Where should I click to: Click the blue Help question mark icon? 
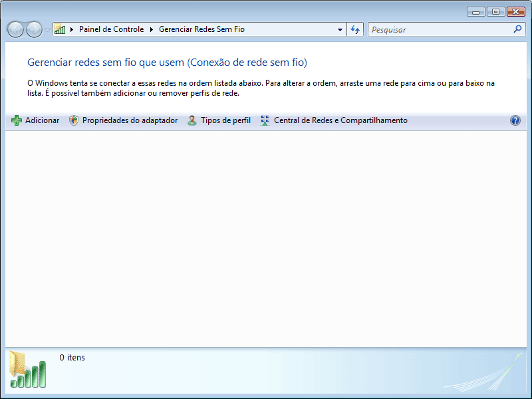point(515,120)
